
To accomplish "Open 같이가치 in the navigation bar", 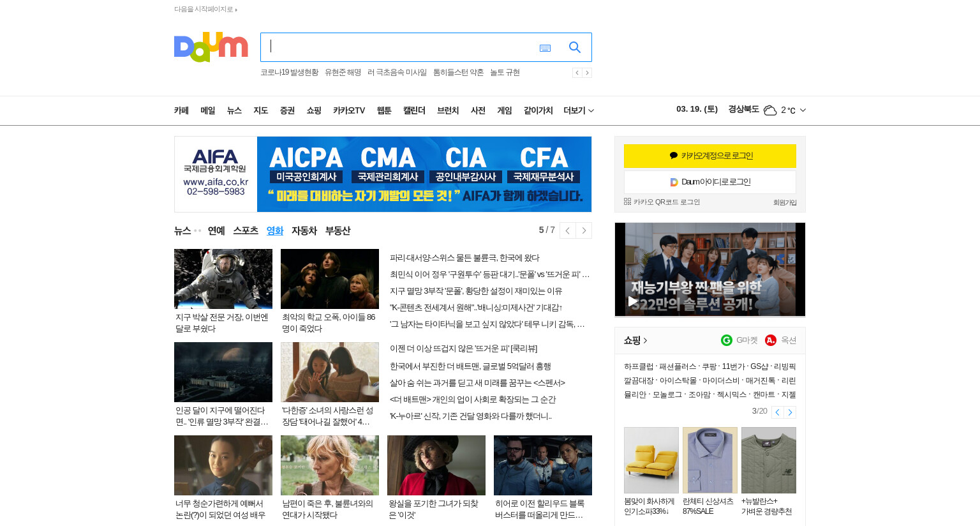I will (x=538, y=110).
